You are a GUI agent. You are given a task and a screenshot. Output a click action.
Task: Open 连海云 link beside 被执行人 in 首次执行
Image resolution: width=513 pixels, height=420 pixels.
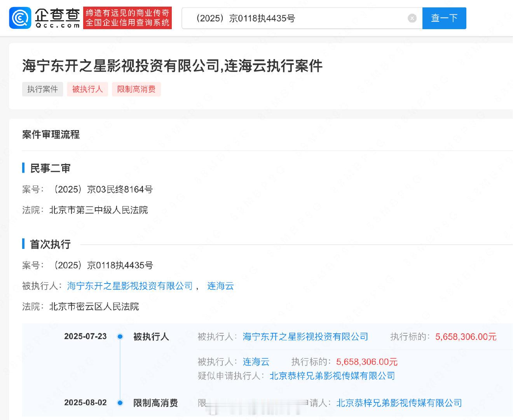pyautogui.click(x=220, y=286)
